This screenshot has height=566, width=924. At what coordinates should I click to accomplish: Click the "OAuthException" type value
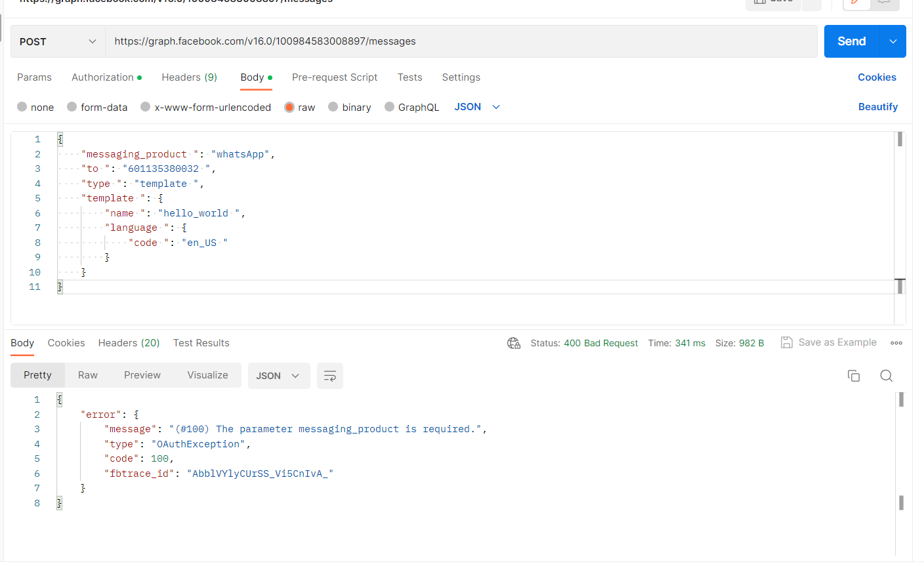point(199,444)
